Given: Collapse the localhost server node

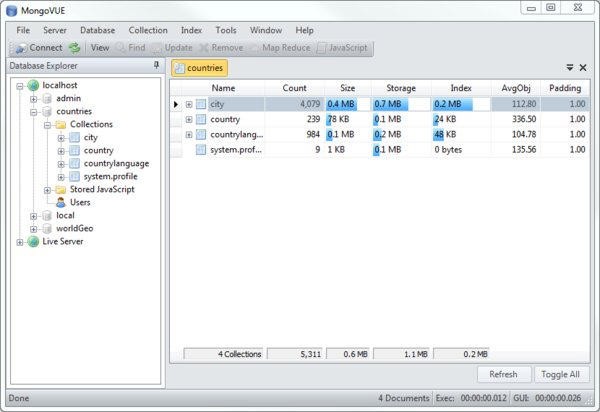Looking at the screenshot, I should click(20, 86).
